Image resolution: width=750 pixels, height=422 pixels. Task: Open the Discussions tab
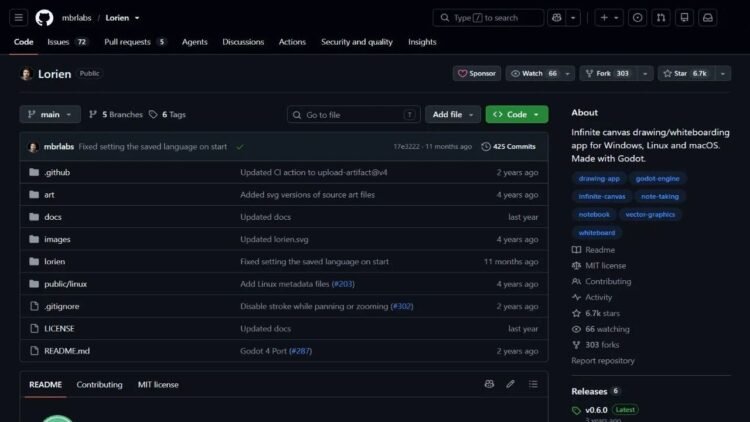pos(243,42)
